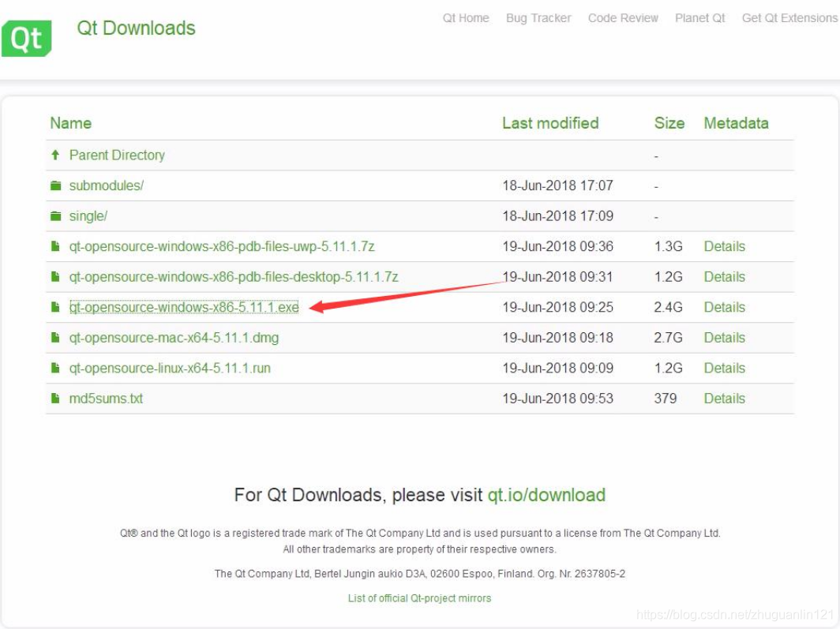840x629 pixels.
Task: Click date 19-Jun-2018 09:36
Action: point(557,247)
